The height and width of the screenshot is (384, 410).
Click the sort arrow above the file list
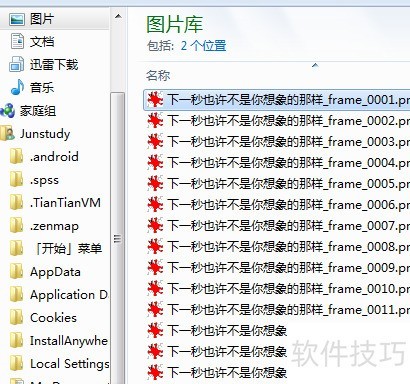pyautogui.click(x=315, y=65)
